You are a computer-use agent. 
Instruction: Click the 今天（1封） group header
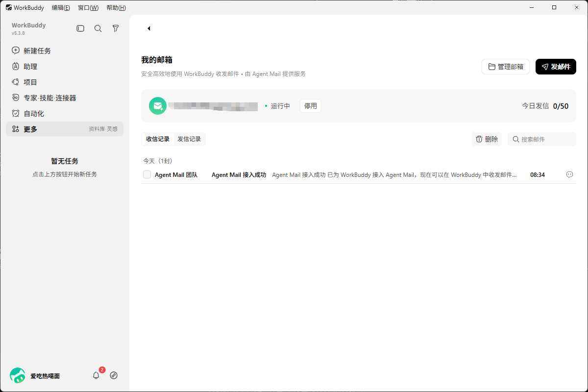pyautogui.click(x=158, y=161)
